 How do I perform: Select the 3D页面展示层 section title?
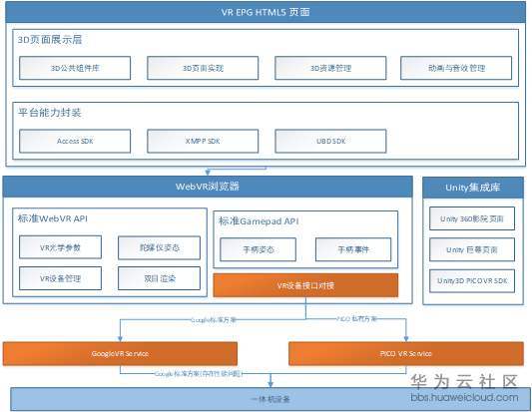50,40
